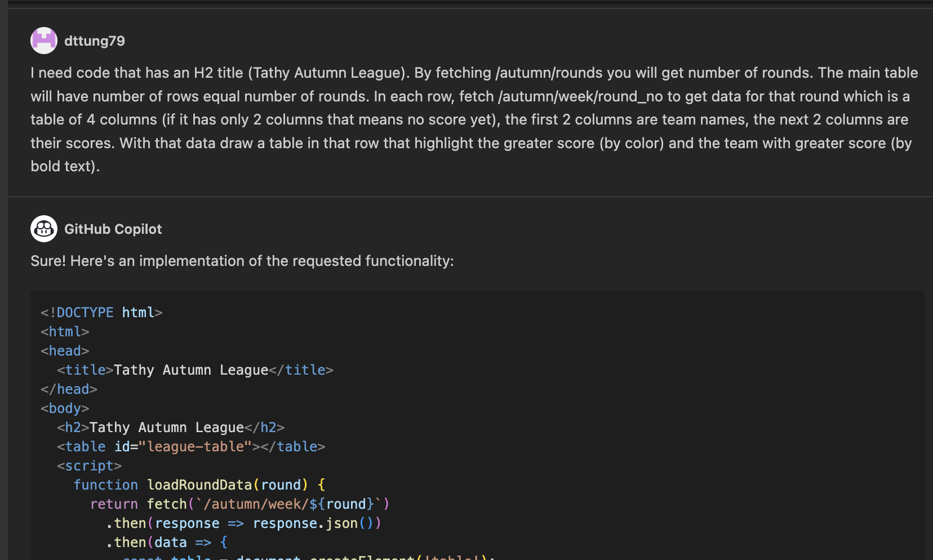Click the dttung79 user avatar
933x560 pixels.
pos(44,41)
